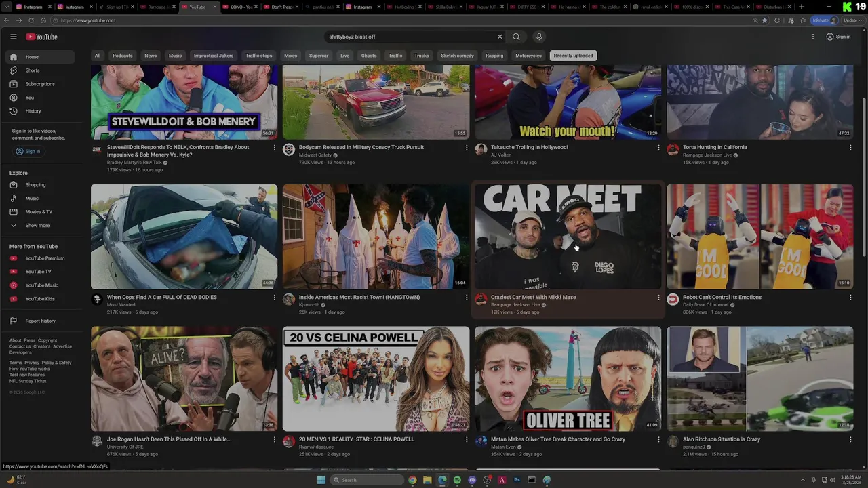868x488 pixels.
Task: Select the Traffic stops filter chip
Action: pos(258,56)
